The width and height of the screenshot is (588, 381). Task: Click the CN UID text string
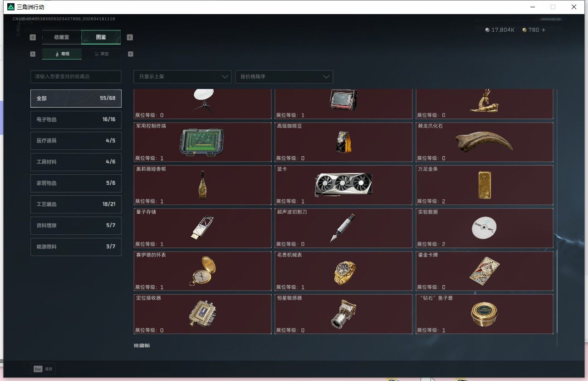tap(64, 19)
